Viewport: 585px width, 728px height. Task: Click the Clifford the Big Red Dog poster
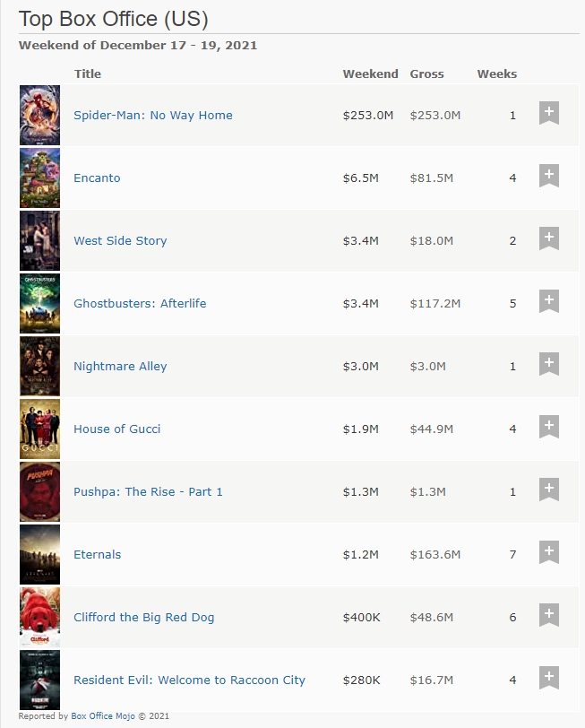40,617
